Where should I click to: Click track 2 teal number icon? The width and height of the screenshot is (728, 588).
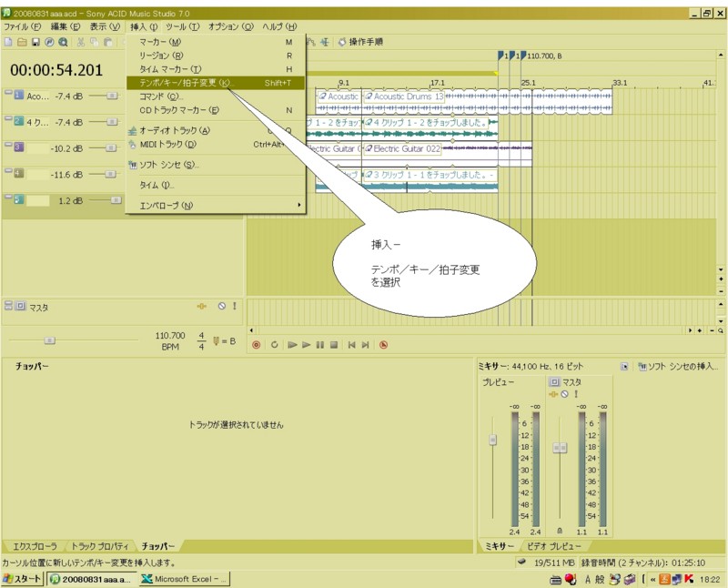18,121
